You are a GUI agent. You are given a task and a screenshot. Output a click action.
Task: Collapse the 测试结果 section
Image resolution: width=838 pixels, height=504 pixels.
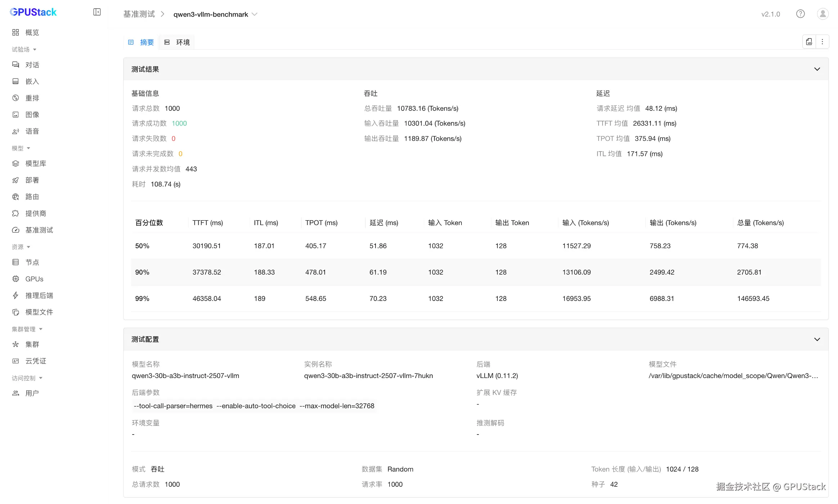pyautogui.click(x=817, y=69)
